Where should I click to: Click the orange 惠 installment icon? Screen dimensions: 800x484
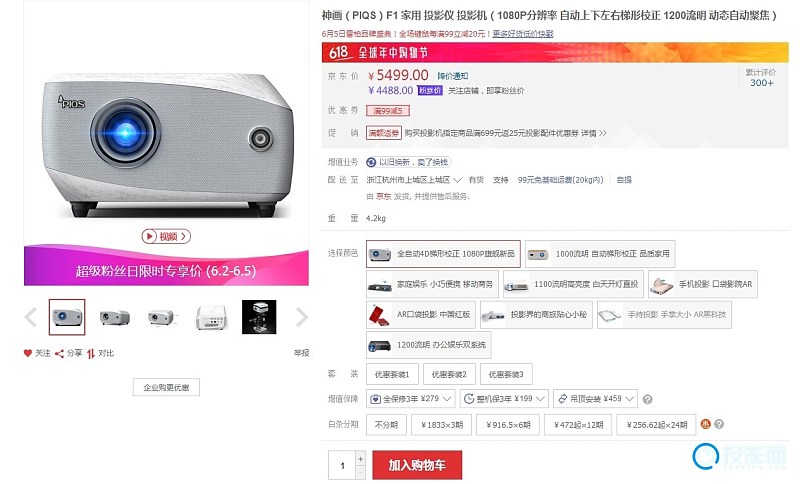[x=706, y=424]
